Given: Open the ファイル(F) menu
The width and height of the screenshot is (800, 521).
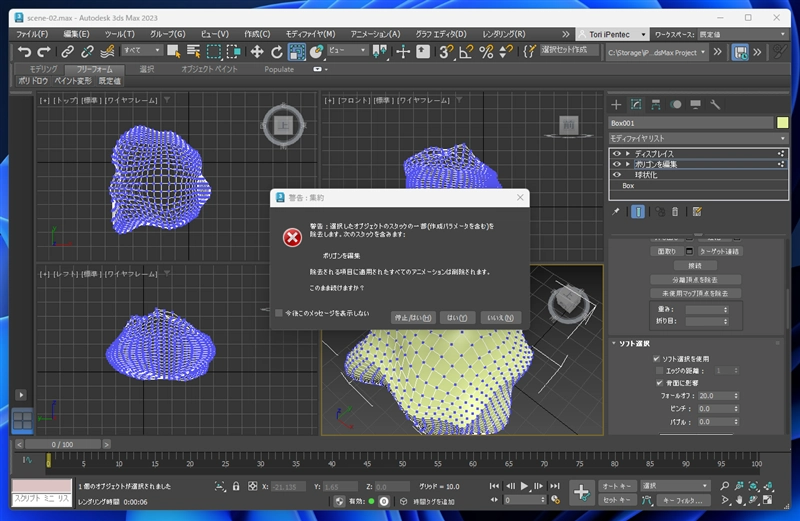Looking at the screenshot, I should [x=32, y=34].
